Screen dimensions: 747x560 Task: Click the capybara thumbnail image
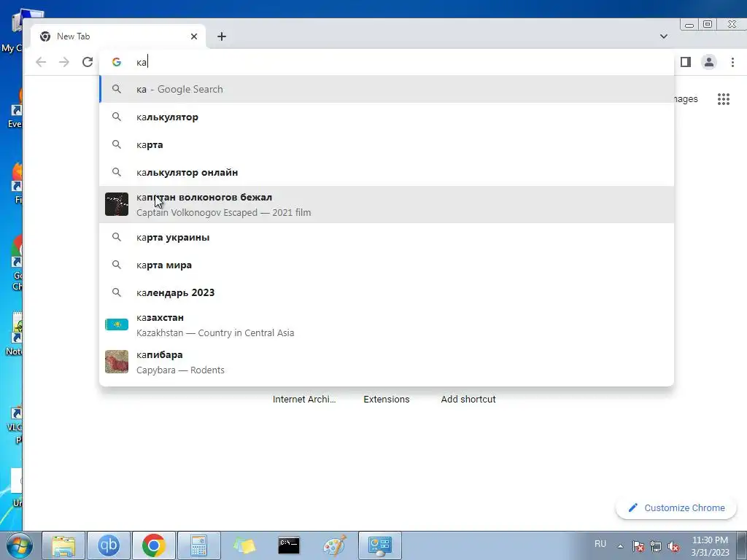tap(117, 362)
